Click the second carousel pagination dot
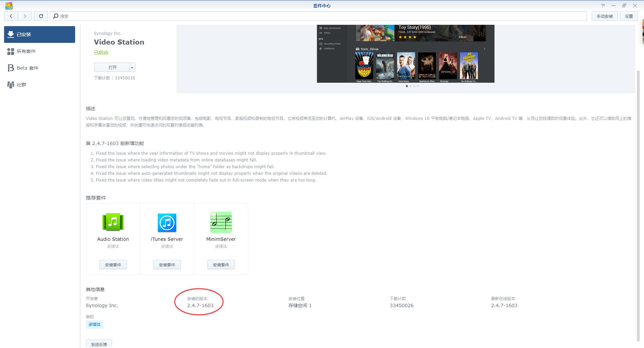The width and height of the screenshot is (644, 348). point(411,86)
